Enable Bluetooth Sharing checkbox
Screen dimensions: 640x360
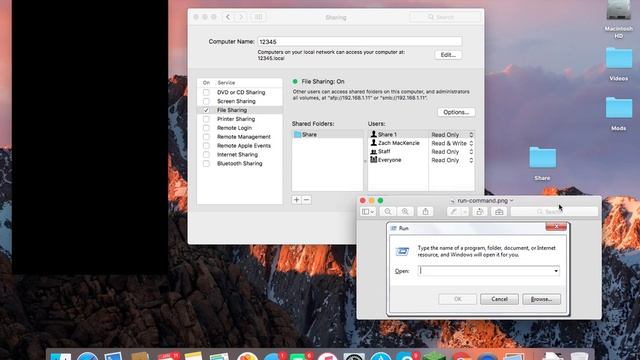(x=206, y=164)
